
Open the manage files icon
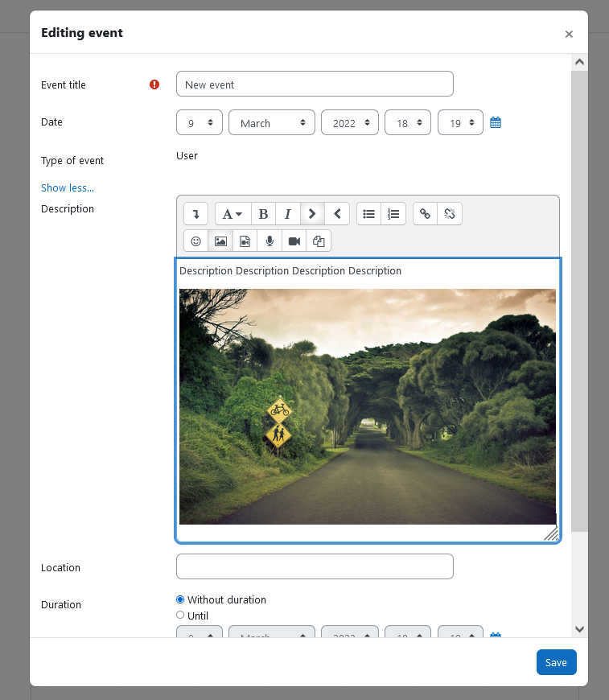click(x=319, y=241)
